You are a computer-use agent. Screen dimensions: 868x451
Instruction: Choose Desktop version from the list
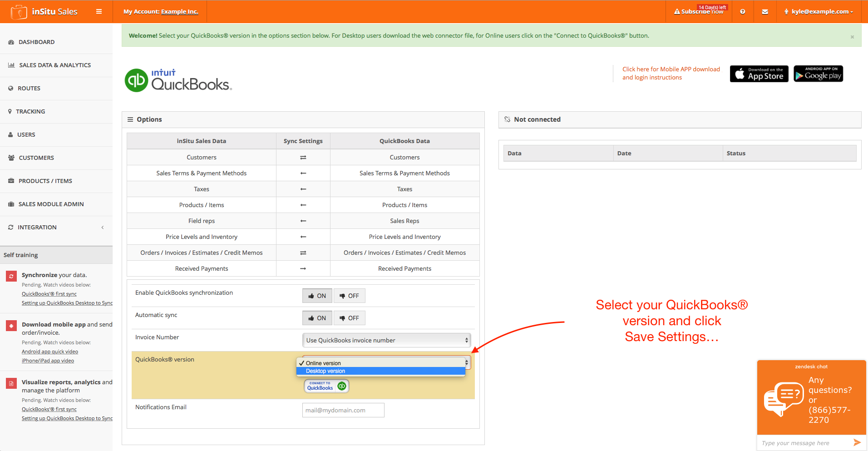coord(325,371)
